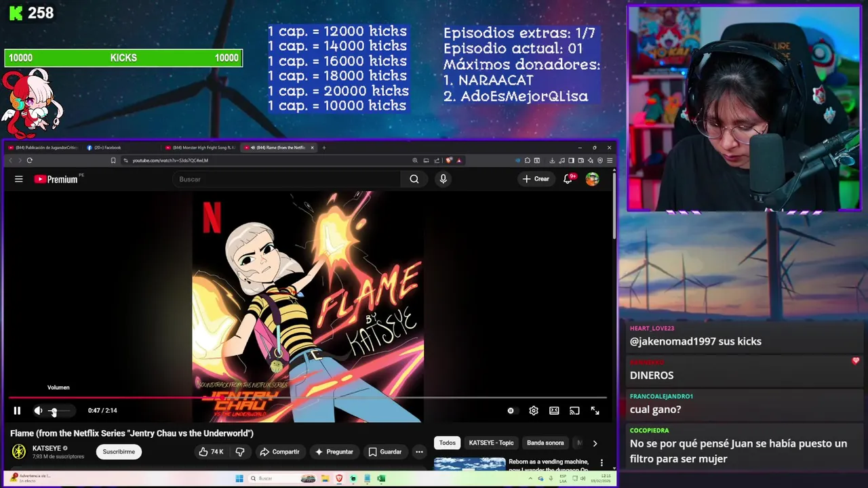Seek on the red video progress bar

coord(307,398)
